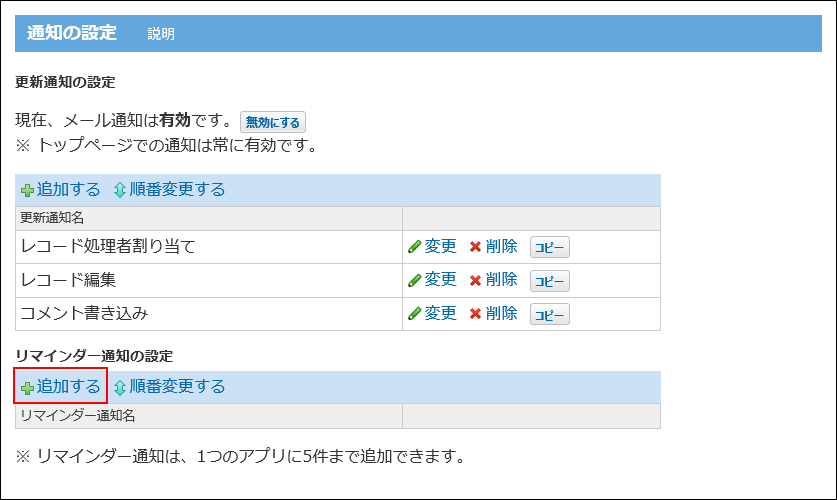The image size is (837, 500).
Task: Click 変更 link for レコード編集
Action: 440,280
